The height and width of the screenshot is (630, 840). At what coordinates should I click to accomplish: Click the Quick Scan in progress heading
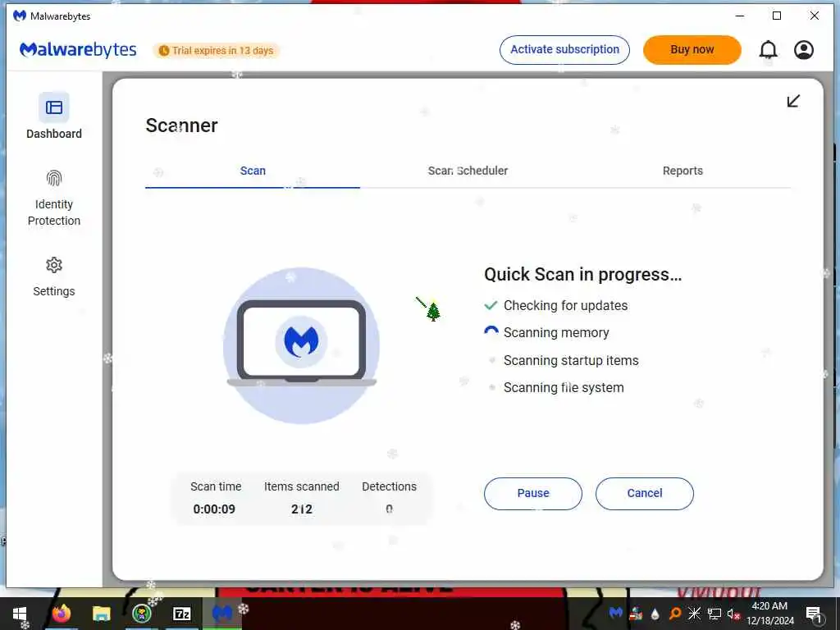(x=583, y=274)
